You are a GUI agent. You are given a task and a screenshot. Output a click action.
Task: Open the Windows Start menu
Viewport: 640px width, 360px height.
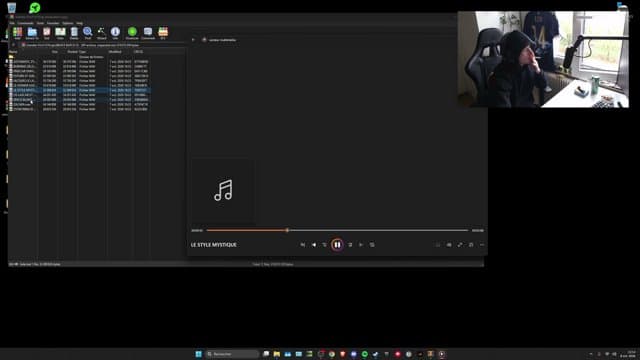(198, 354)
